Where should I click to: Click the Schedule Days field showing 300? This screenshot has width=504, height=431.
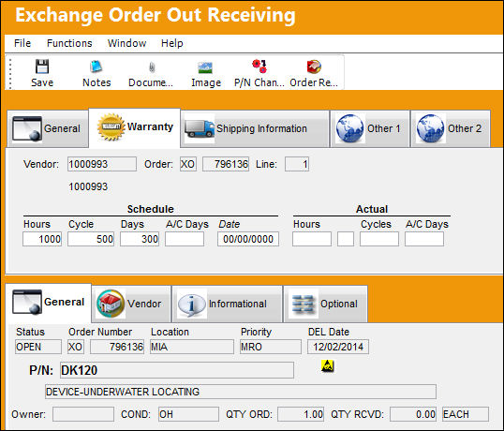[140, 239]
